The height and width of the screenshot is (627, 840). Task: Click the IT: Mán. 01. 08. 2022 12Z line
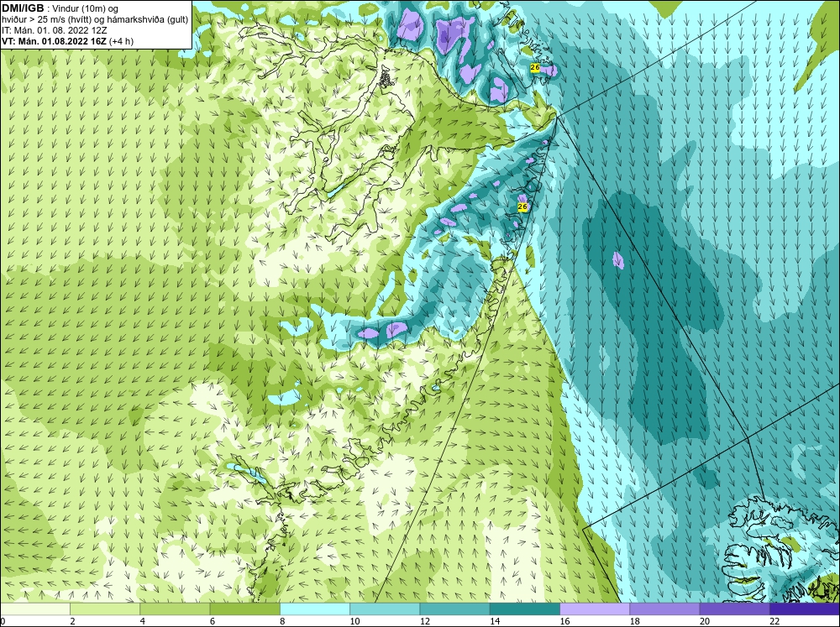point(55,30)
